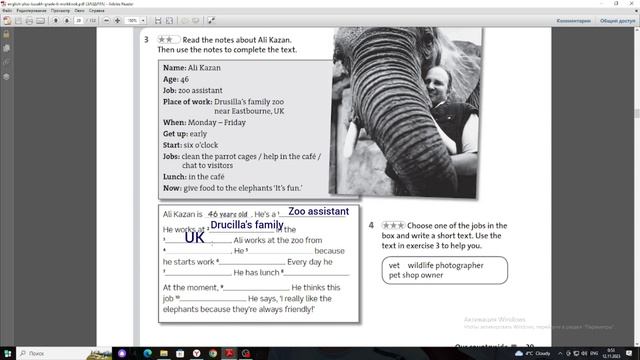Open the layers panel in sidebar
The image size is (640, 360).
pos(7,76)
